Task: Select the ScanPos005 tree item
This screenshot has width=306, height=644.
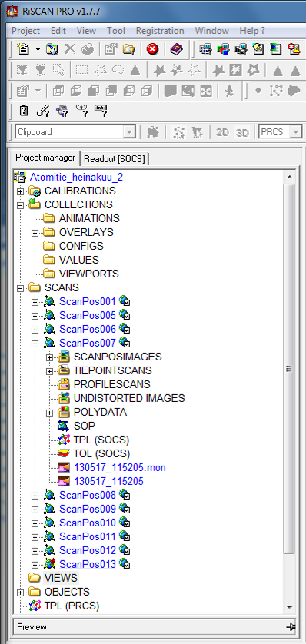Action: pos(88,315)
